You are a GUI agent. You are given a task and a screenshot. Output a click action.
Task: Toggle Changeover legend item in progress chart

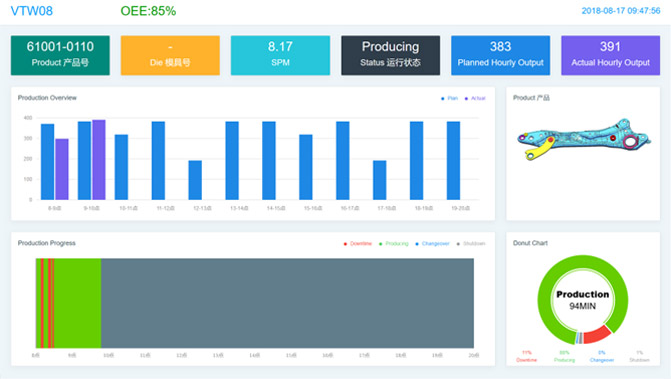pyautogui.click(x=432, y=244)
